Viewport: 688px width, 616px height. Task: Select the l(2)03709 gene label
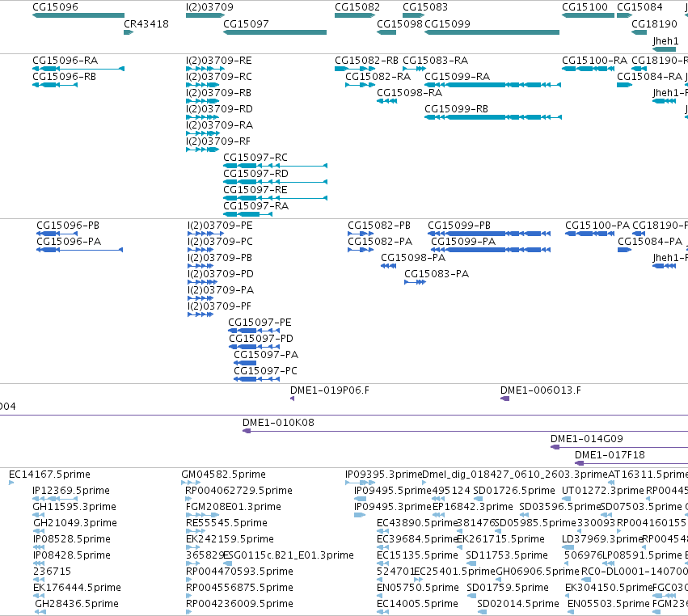[x=209, y=7]
